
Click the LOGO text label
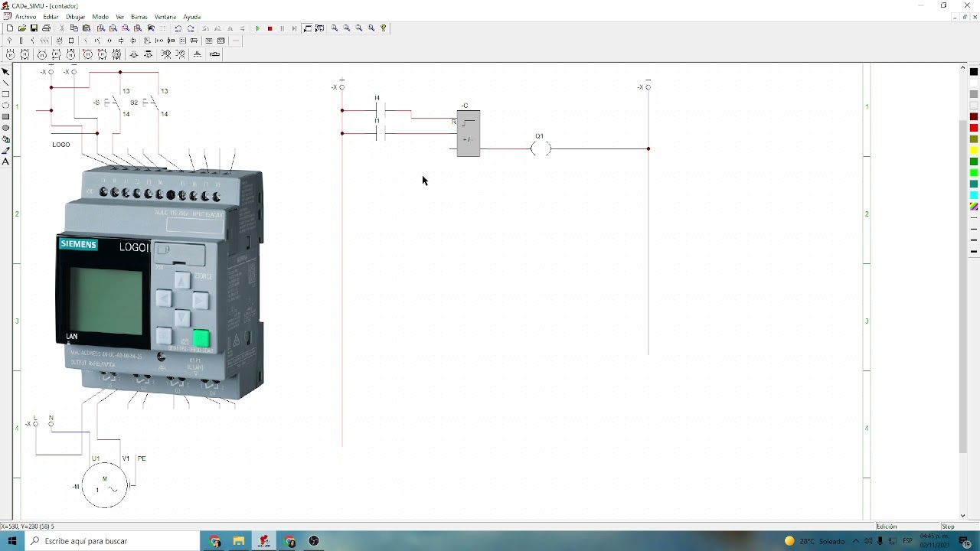point(61,145)
